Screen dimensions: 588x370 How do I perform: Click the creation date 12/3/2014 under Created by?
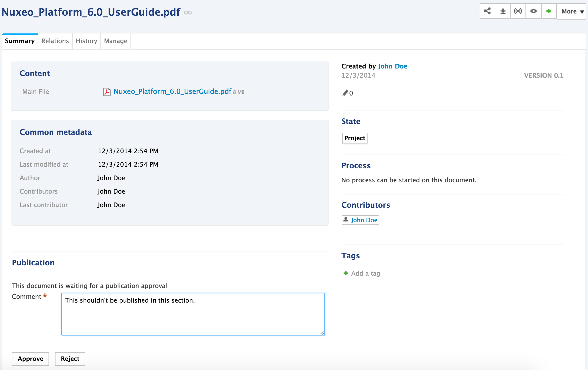point(358,76)
